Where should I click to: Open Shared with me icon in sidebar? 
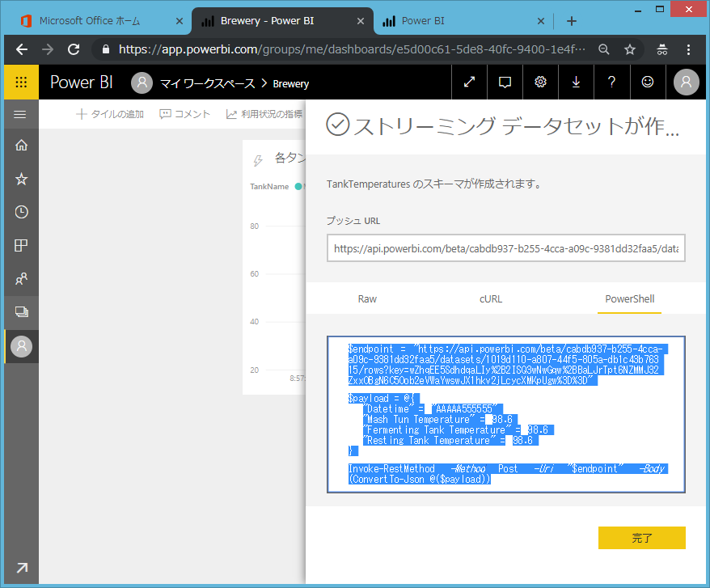[x=21, y=278]
